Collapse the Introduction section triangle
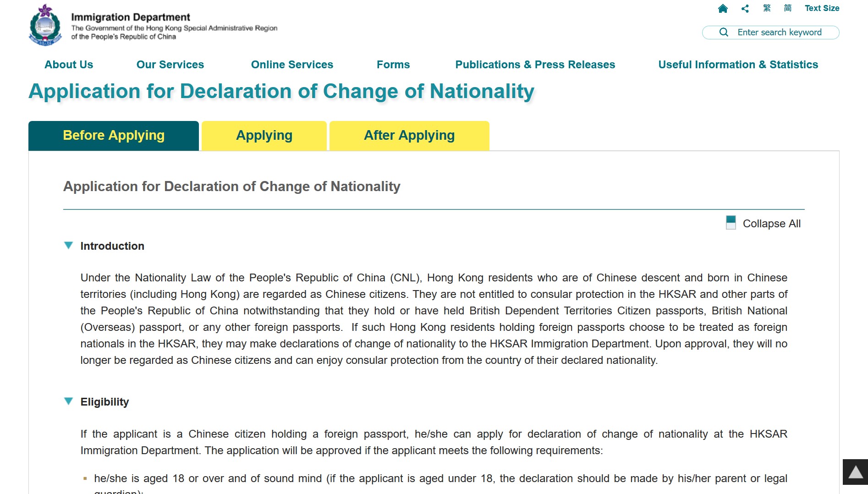The image size is (868, 494). (x=68, y=246)
